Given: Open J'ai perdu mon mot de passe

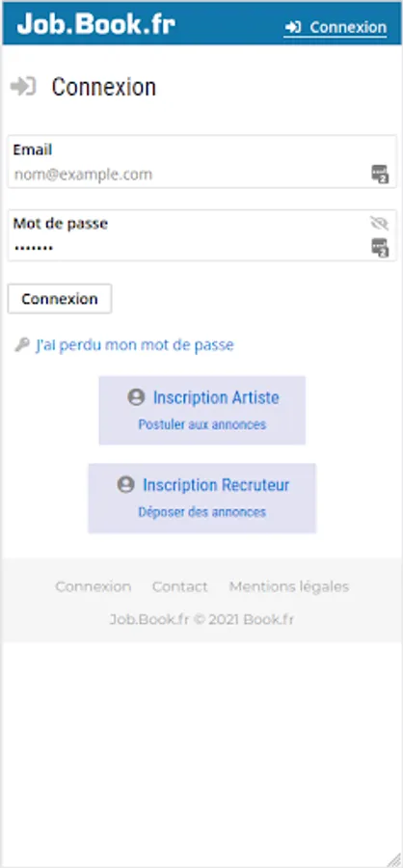Looking at the screenshot, I should [135, 345].
